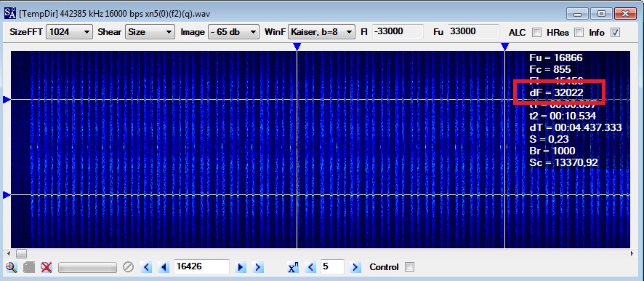Viewport: 644px width, 281px height.
Task: Click the 'dF = 32022' readout
Action: (556, 93)
